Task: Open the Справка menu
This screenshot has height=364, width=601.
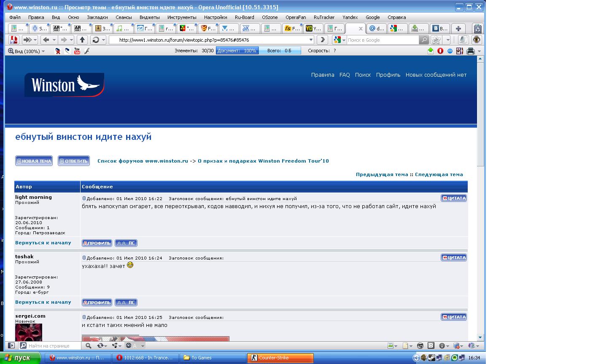Action: pyautogui.click(x=396, y=17)
